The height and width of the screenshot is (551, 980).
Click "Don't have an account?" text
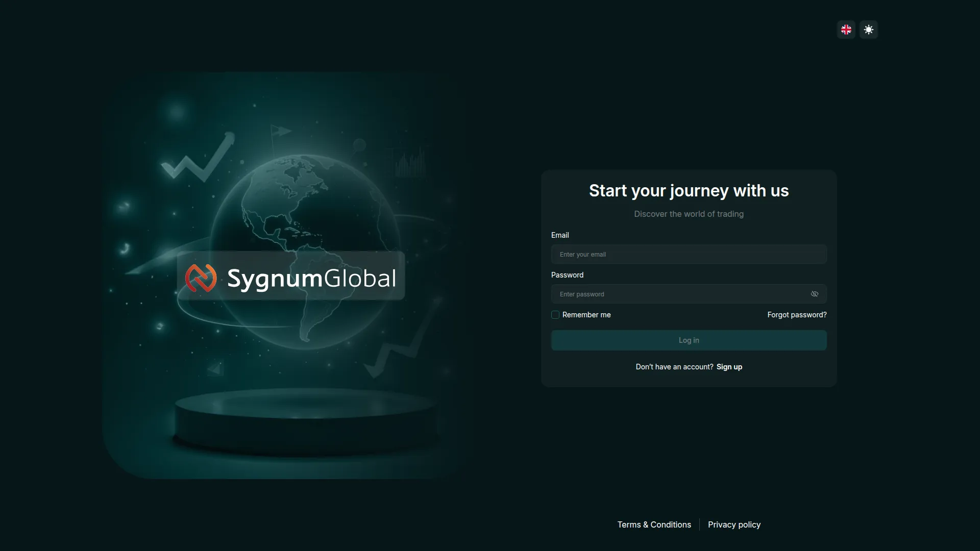point(674,367)
